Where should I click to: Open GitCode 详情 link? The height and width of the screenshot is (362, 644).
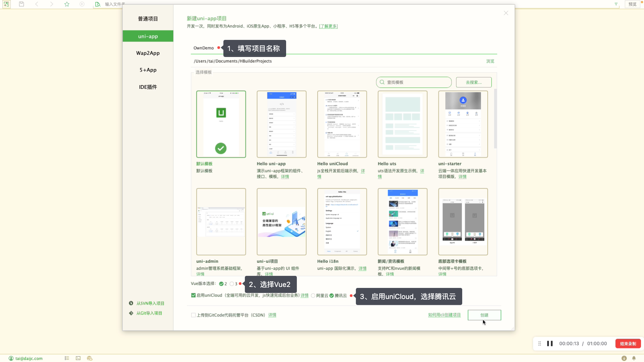pos(272,315)
